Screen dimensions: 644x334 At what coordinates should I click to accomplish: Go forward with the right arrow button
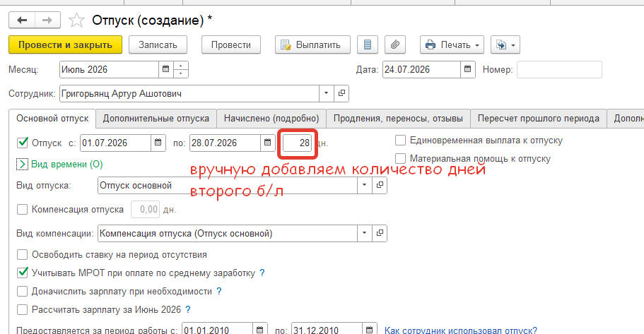click(47, 20)
